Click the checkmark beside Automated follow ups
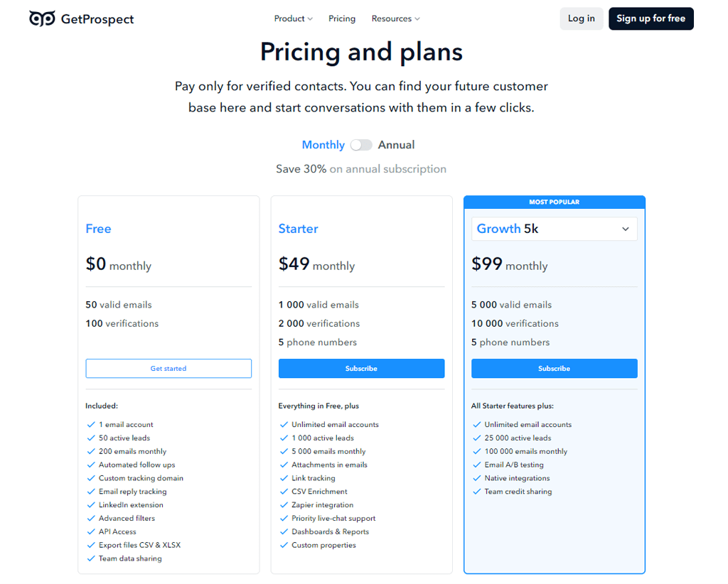 point(90,465)
